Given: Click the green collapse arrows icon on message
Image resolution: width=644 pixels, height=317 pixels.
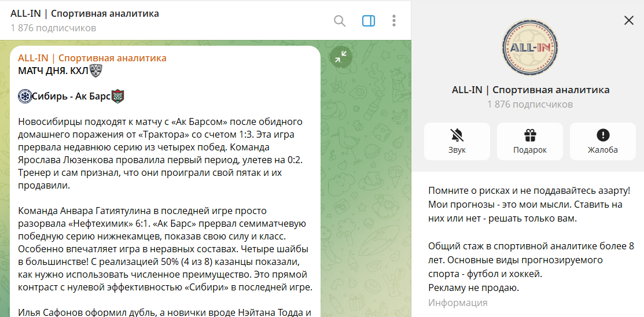Looking at the screenshot, I should point(341,56).
